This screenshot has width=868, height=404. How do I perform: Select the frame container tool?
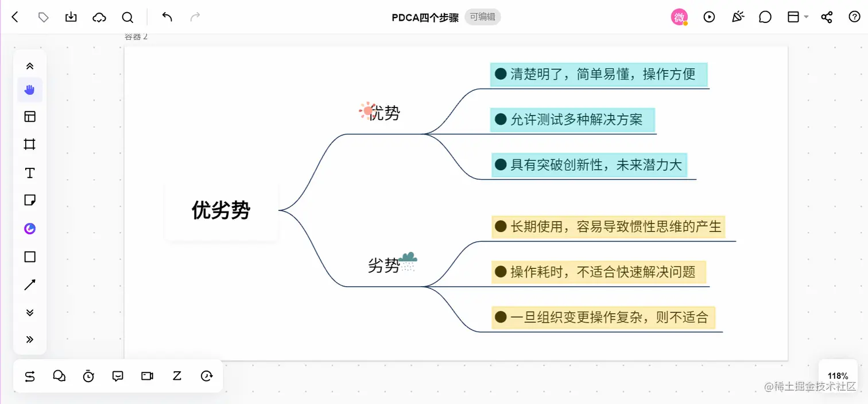30,144
